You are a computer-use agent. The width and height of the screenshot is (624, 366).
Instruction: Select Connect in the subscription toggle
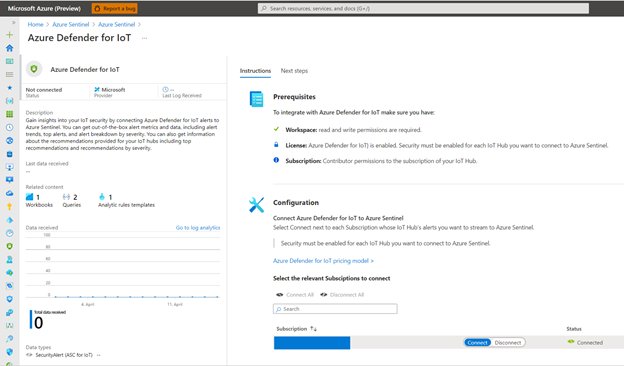point(477,343)
